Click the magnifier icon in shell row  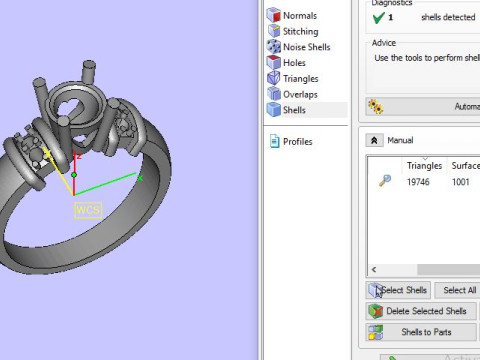point(385,180)
